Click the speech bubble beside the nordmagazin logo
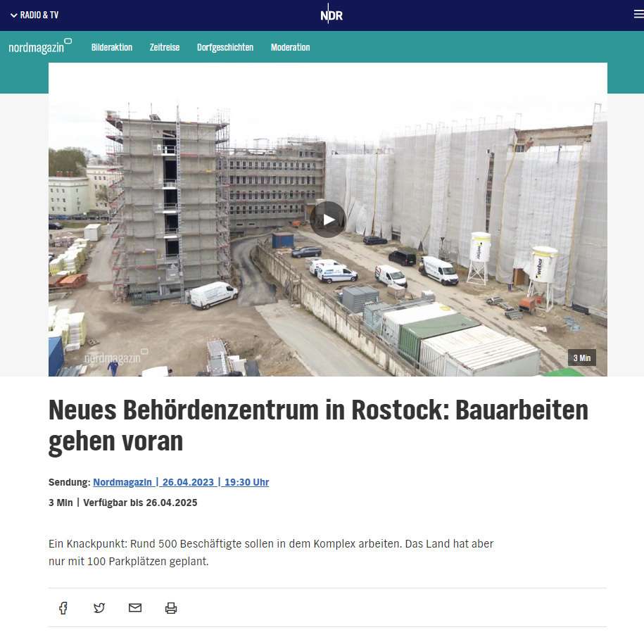 pyautogui.click(x=68, y=40)
